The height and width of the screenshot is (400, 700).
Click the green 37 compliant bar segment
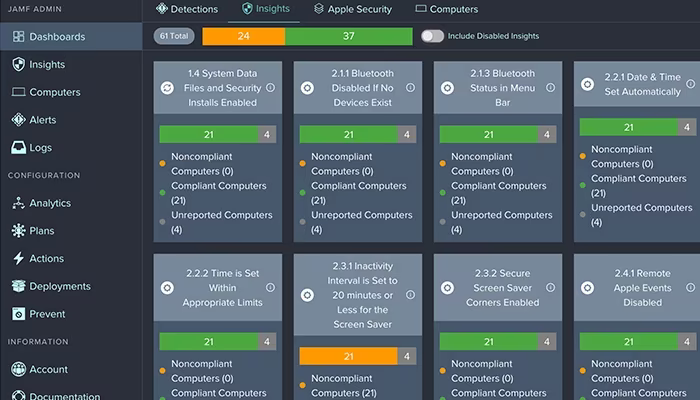349,36
